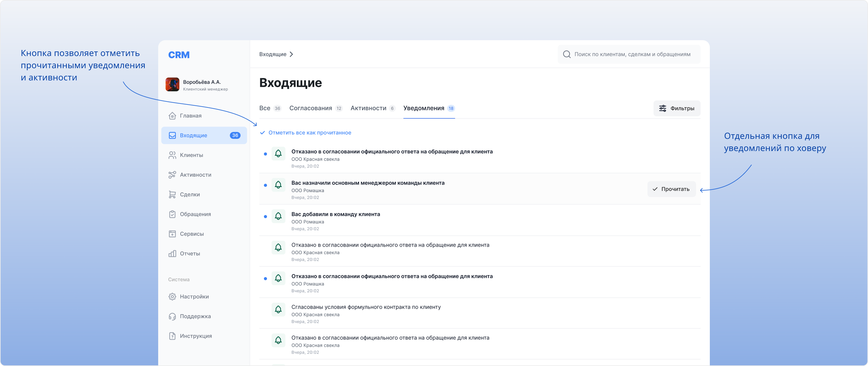Viewport: 868px width, 366px height.
Task: Switch to the Активности tab
Action: 372,108
